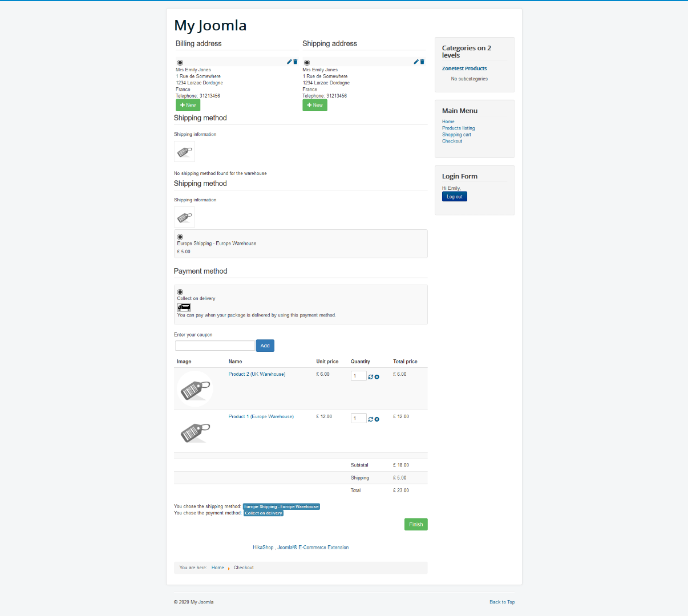The image size is (688, 616).
Task: Remove the shipping address with trash icon
Action: click(x=422, y=62)
